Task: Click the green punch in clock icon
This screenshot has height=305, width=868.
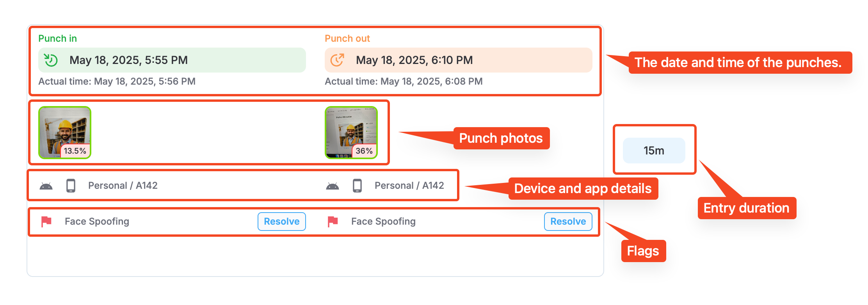Action: coord(51,60)
